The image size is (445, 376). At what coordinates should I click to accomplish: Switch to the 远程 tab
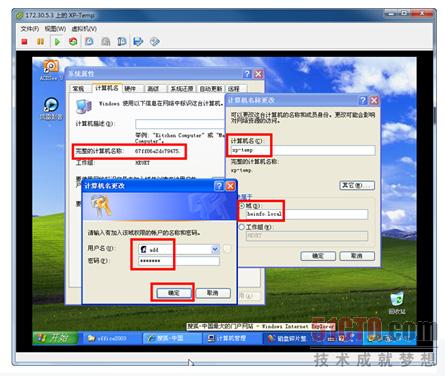click(234, 89)
